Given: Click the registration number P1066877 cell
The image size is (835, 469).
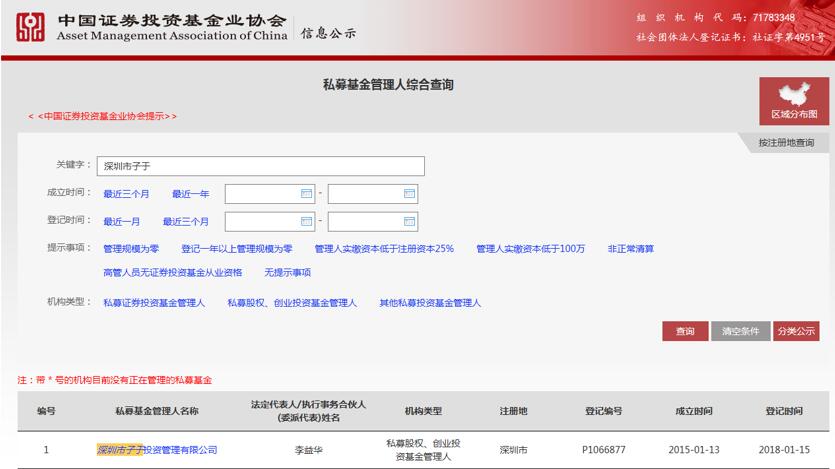Looking at the screenshot, I should [x=603, y=450].
